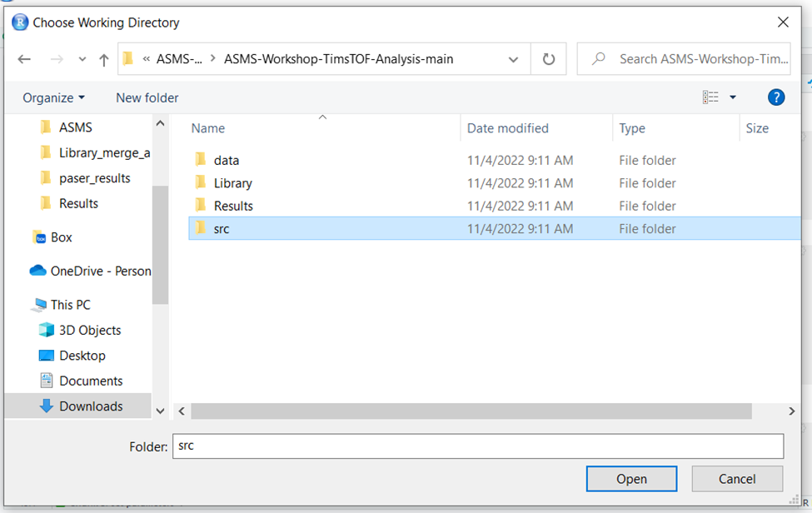Open the address bar dropdown arrow
This screenshot has width=812, height=513.
[513, 58]
